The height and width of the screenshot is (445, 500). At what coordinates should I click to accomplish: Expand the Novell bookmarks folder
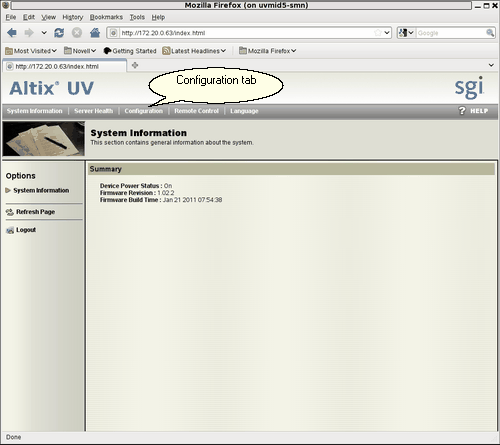[80, 51]
